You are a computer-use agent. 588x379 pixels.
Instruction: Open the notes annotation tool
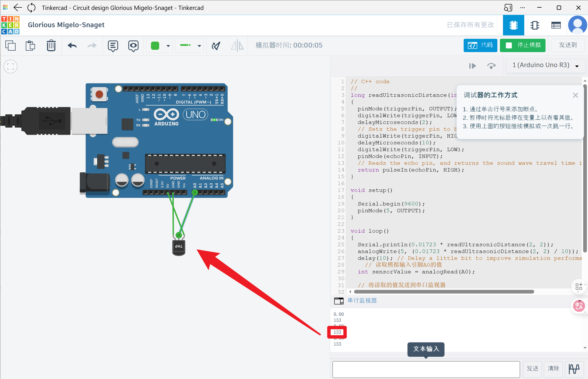click(113, 46)
